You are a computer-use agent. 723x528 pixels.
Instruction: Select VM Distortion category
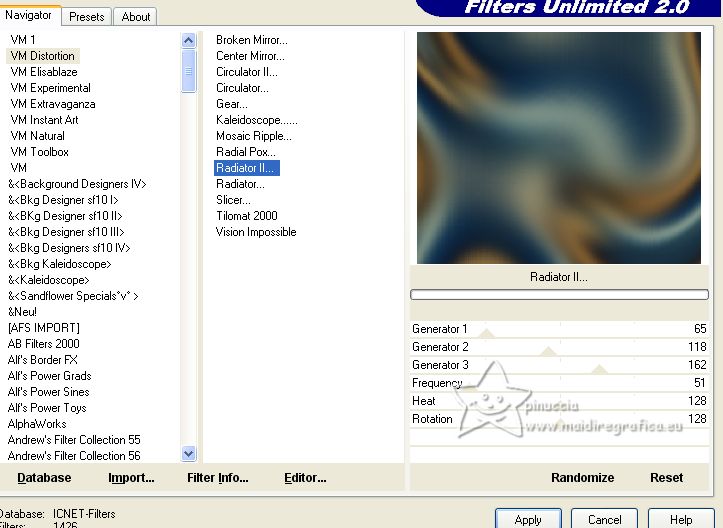click(x=43, y=56)
